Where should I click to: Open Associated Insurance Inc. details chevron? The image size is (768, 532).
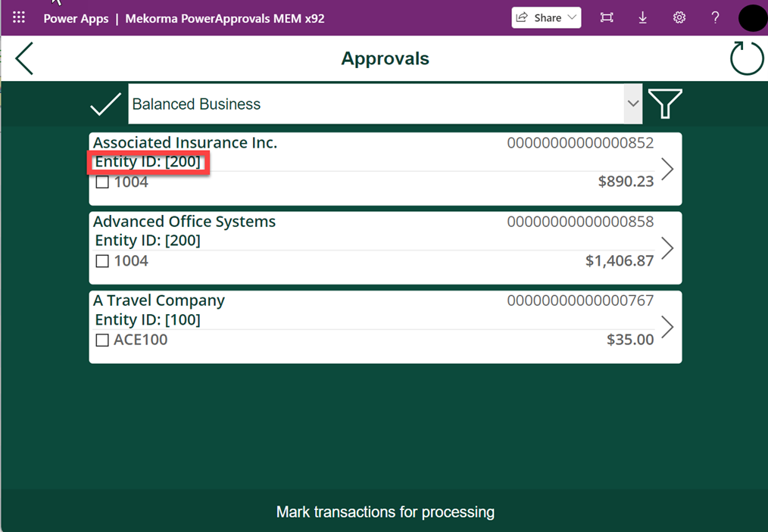(x=667, y=170)
